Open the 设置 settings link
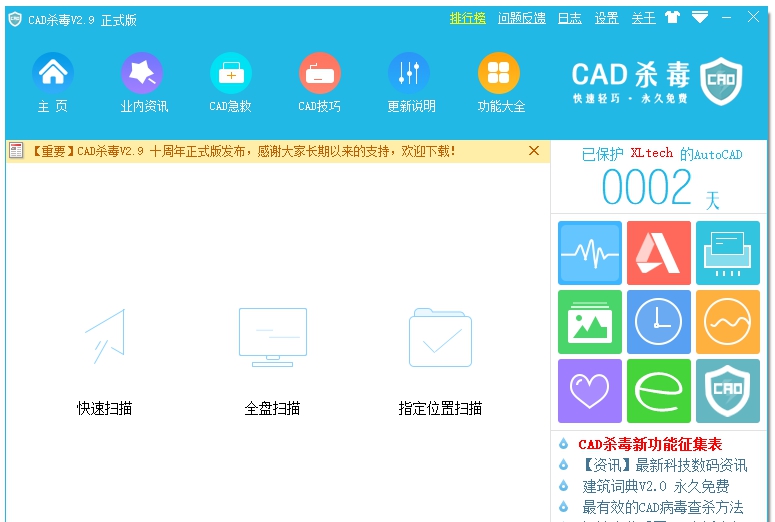The height and width of the screenshot is (522, 775). click(606, 18)
